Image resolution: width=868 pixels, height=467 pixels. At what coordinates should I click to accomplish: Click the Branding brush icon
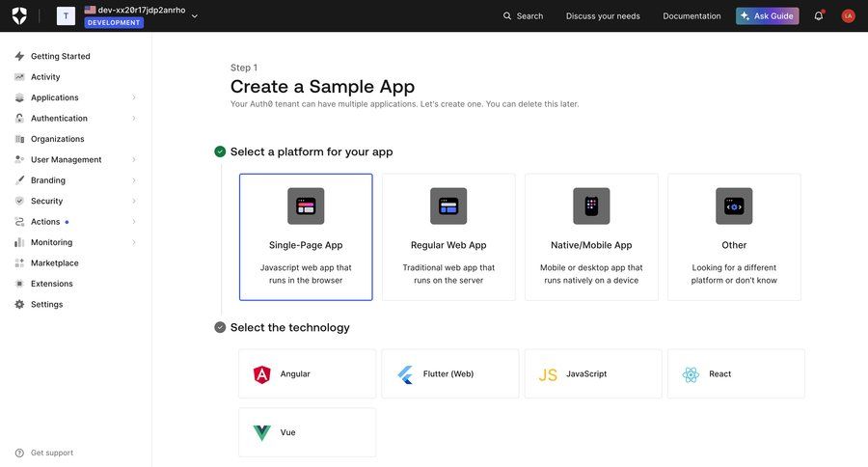[x=19, y=180]
